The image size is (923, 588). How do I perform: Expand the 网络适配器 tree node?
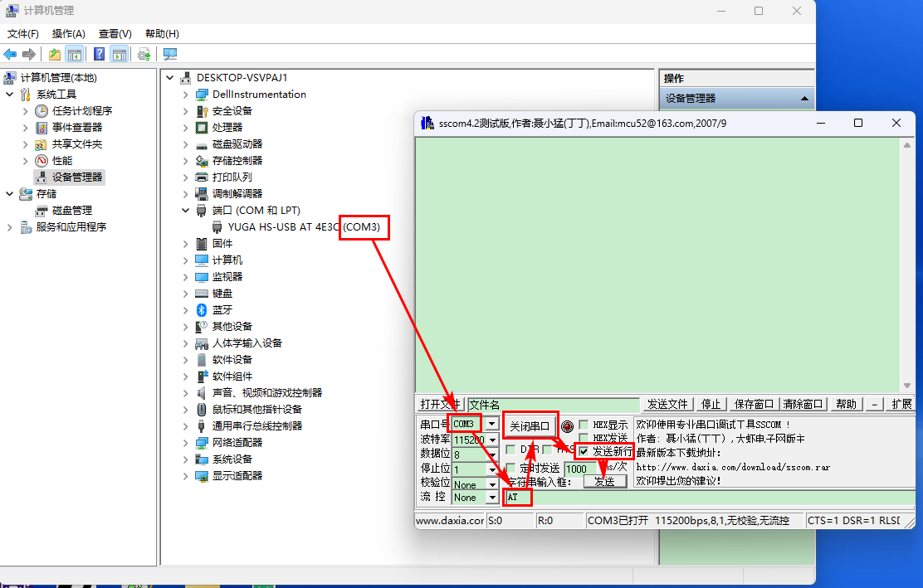point(186,442)
